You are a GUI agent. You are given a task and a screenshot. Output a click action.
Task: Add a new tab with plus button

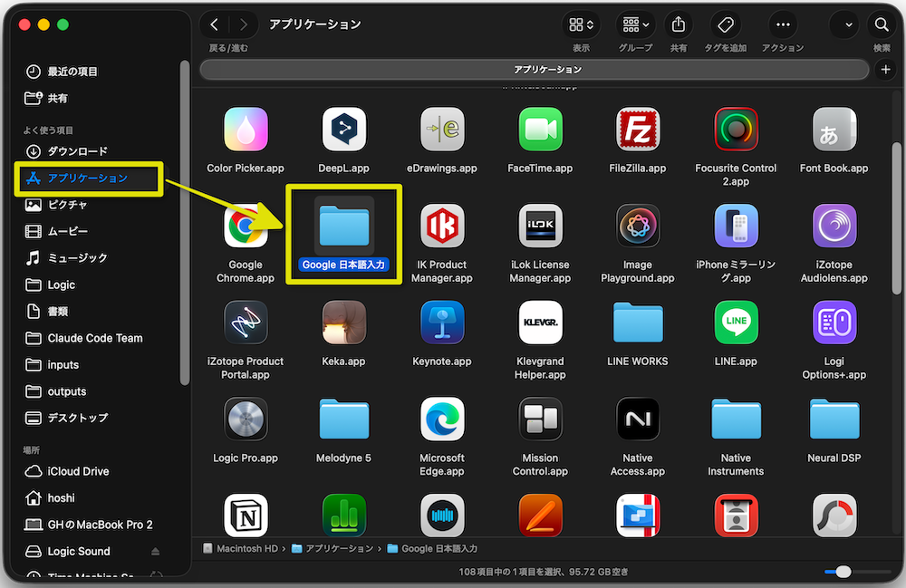pos(885,70)
